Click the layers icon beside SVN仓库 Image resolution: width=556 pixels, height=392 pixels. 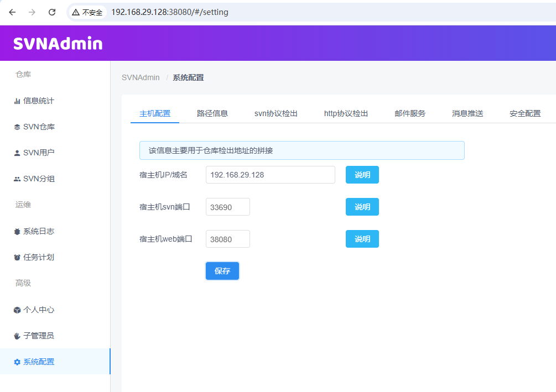17,127
